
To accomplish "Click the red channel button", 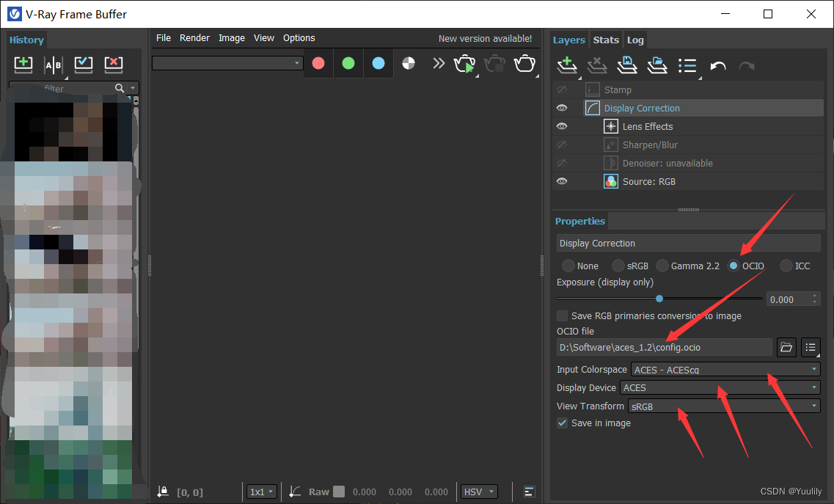I will point(318,64).
